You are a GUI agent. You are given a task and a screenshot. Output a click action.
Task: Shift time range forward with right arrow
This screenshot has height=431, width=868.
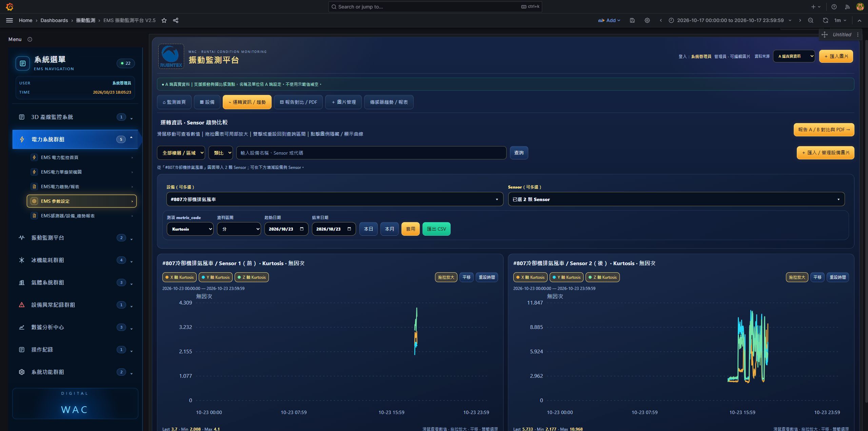(800, 20)
